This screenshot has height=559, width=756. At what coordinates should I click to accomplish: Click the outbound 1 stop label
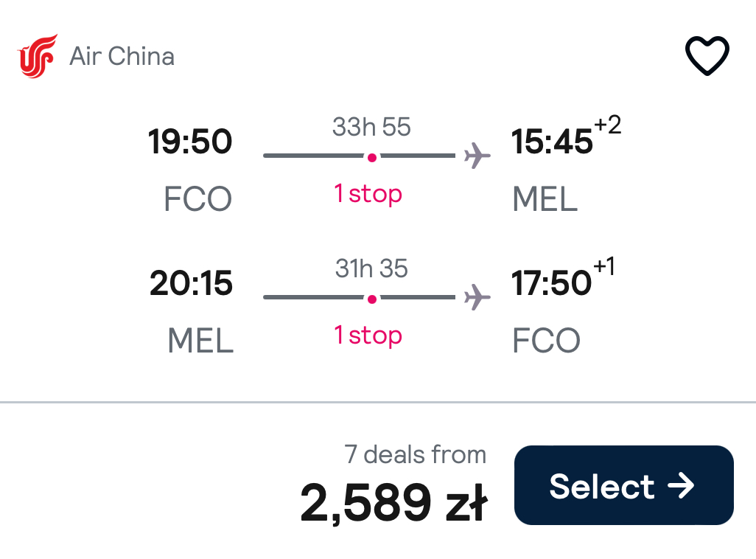point(368,194)
